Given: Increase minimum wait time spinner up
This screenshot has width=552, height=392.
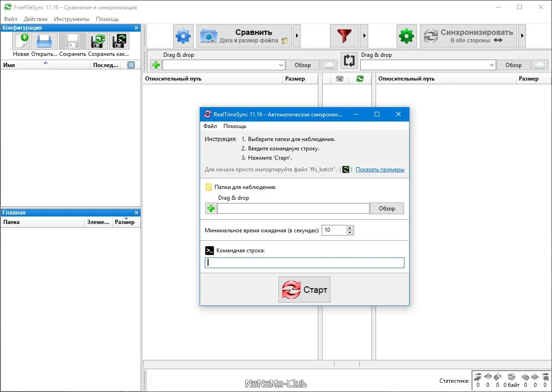Looking at the screenshot, I should (x=350, y=228).
